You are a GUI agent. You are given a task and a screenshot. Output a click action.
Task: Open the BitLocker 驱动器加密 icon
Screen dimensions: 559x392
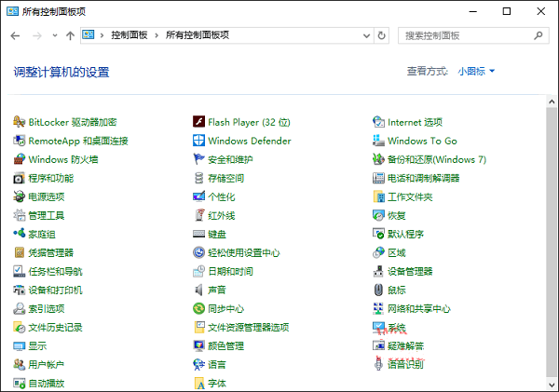point(20,122)
